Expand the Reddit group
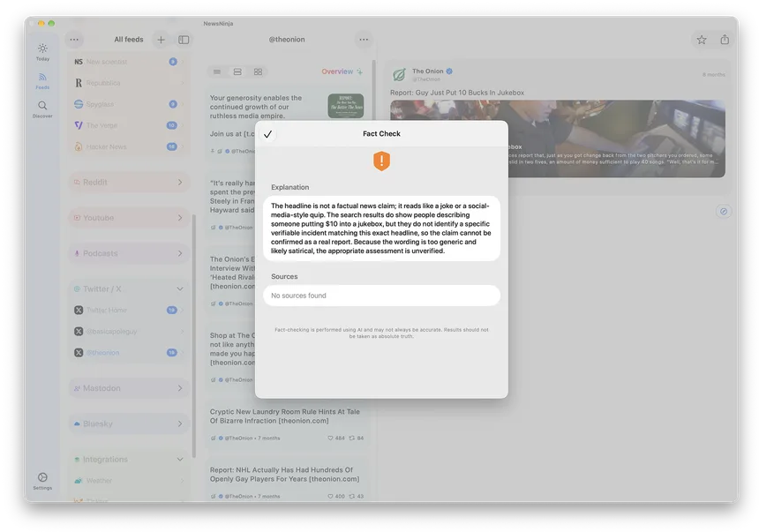The image size is (759, 532). coord(129,182)
